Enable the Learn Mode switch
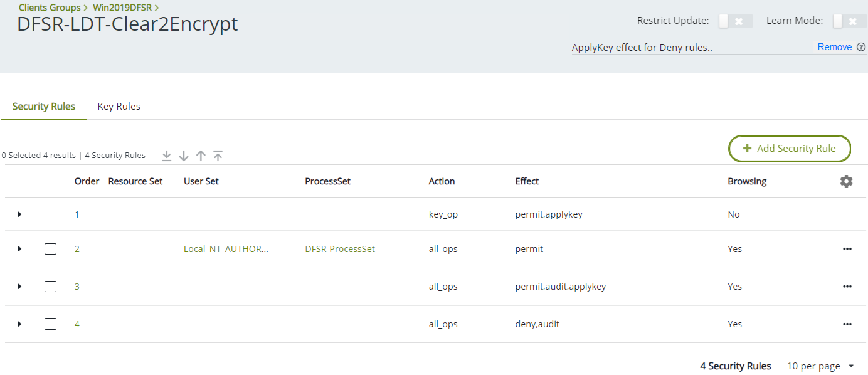 tap(844, 21)
